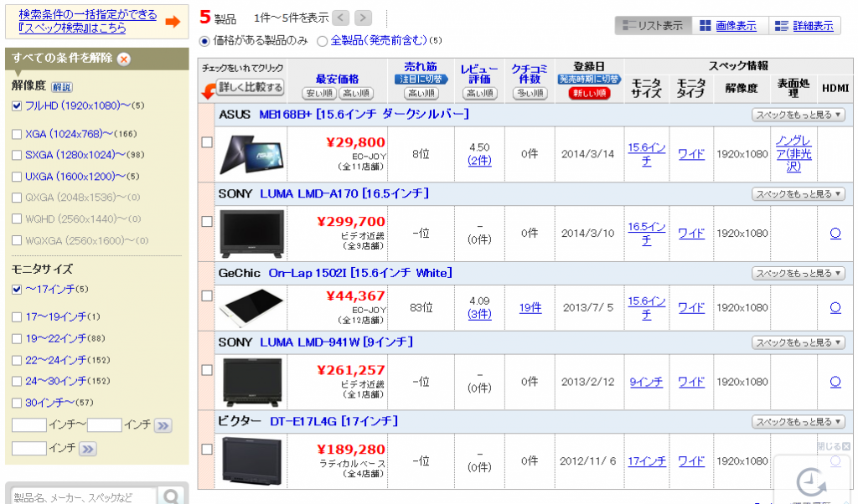The width and height of the screenshot is (858, 504).
Task: Sort price by 安い順
Action: (319, 94)
